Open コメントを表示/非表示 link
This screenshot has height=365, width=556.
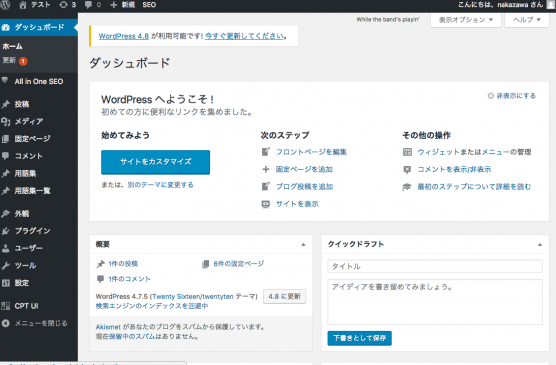click(x=454, y=169)
